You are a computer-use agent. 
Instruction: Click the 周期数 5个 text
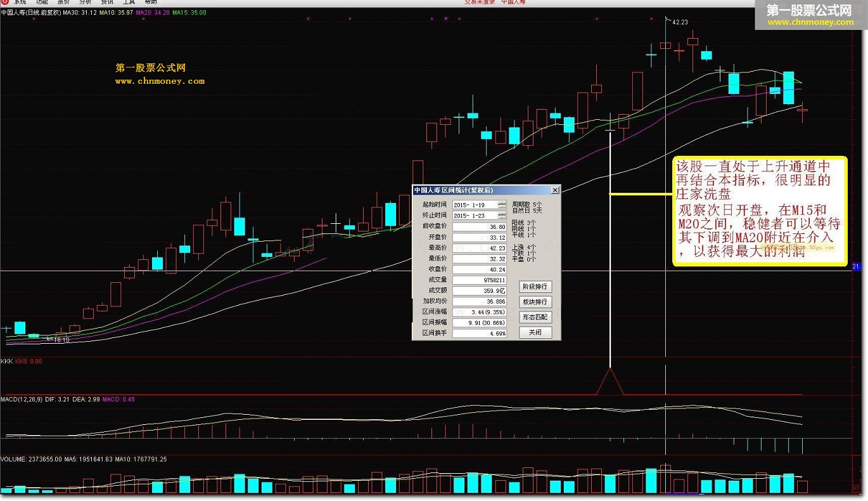coord(527,204)
